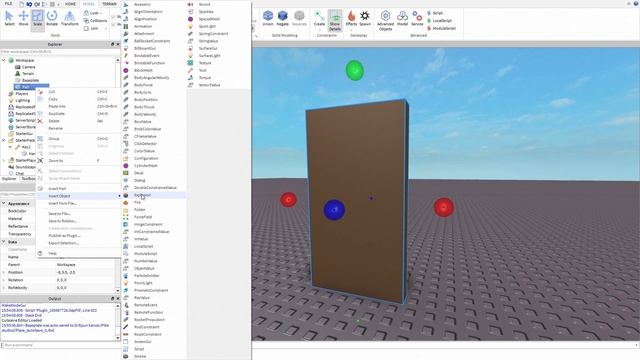Insert a Fire object
This screenshot has height=360, width=640.
(154, 202)
